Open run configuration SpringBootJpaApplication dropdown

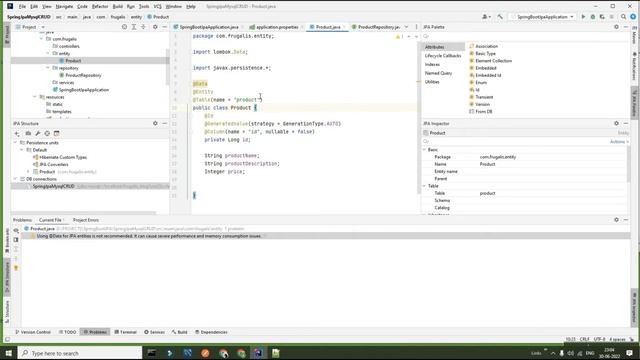pos(542,17)
